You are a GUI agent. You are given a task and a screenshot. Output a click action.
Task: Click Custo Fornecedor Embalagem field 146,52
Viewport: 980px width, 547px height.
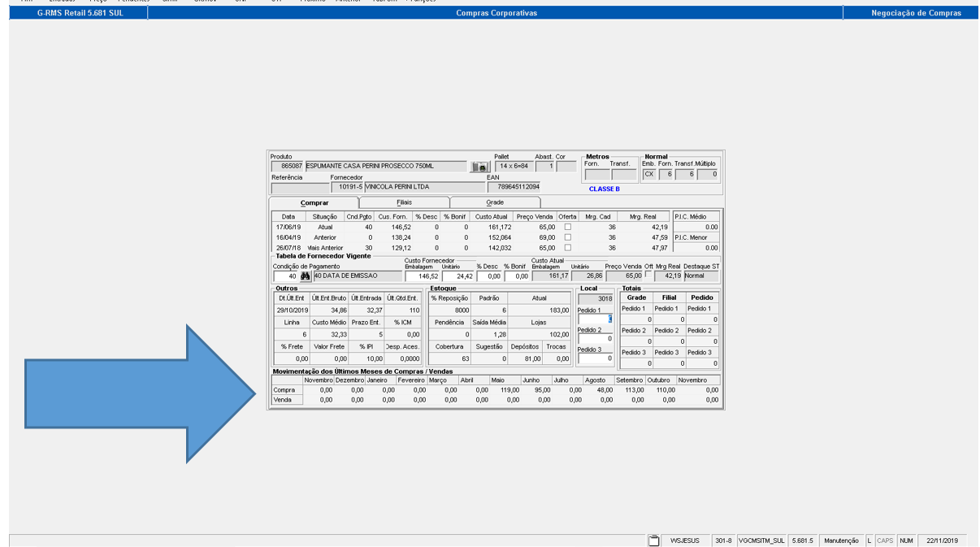(x=422, y=276)
